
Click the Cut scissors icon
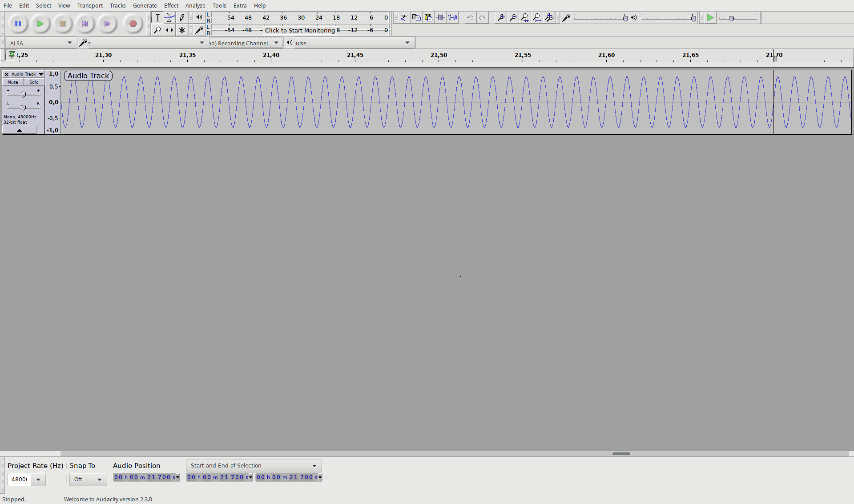pyautogui.click(x=404, y=18)
